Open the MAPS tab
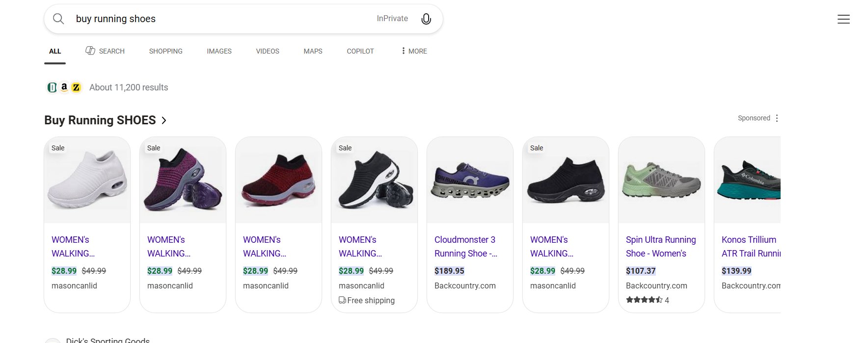868x343 pixels. [313, 51]
